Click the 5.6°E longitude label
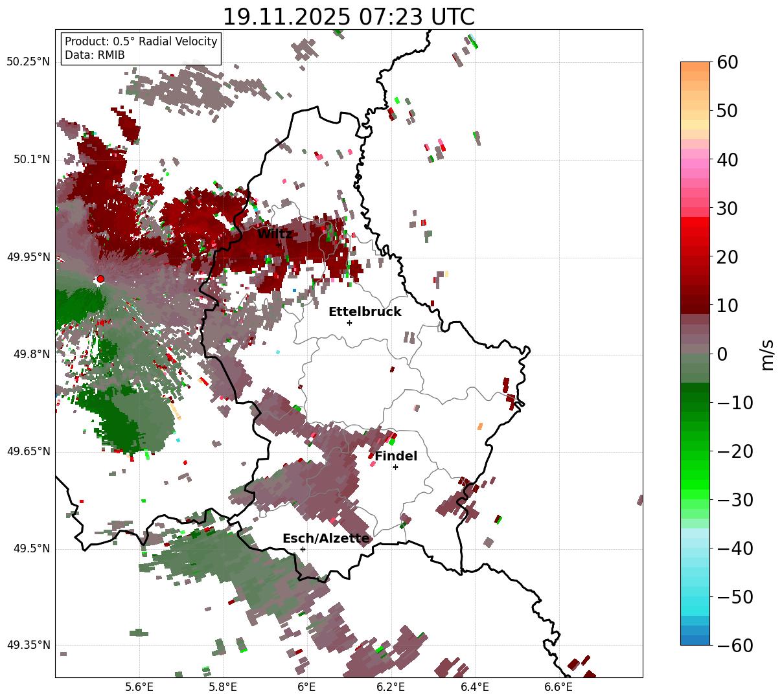 (139, 688)
